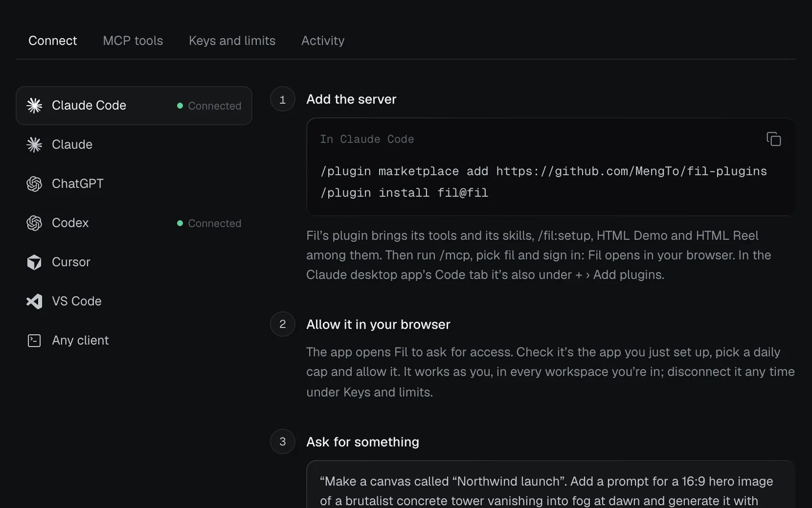The image size is (812, 508).
Task: Pick the ChatGPT client label
Action: 78,184
